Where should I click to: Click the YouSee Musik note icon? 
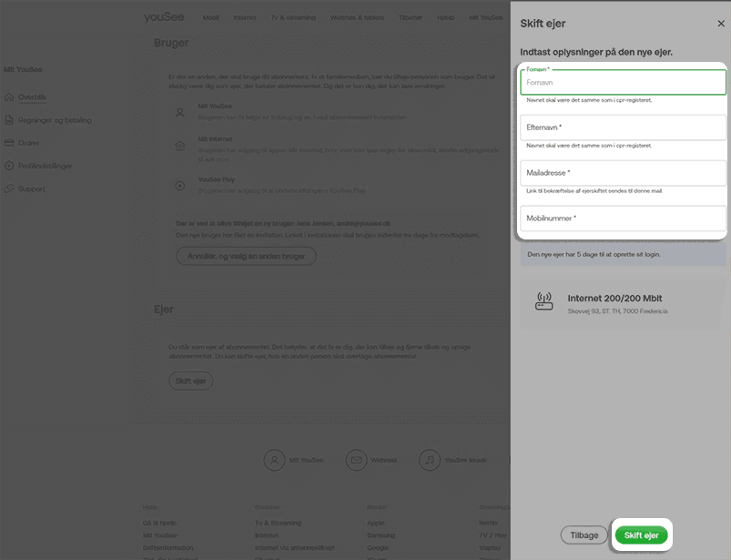click(430, 460)
